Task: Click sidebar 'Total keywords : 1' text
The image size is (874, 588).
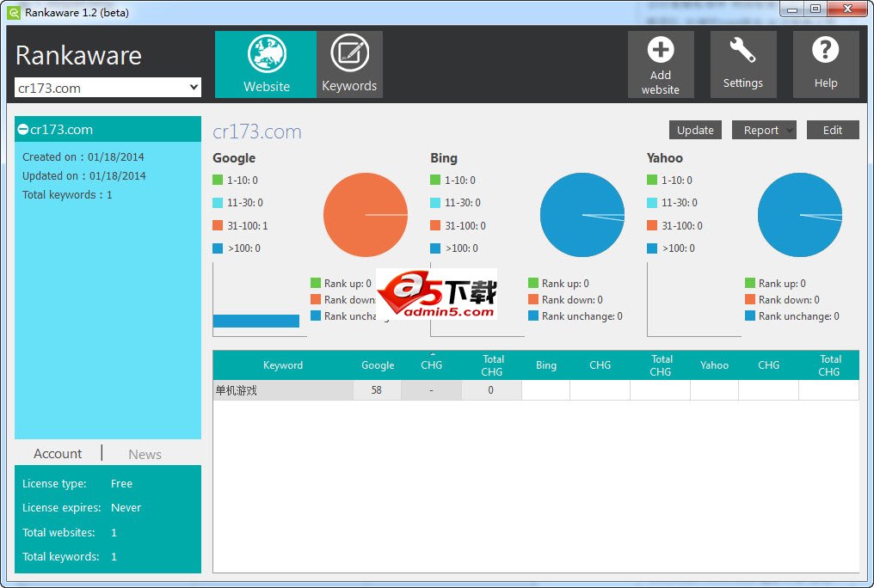Action: click(x=67, y=195)
